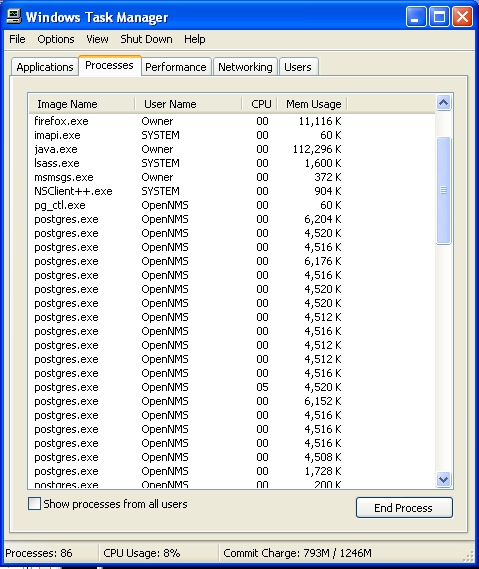Open the Shut Down menu
The height and width of the screenshot is (569, 479).
coord(146,39)
